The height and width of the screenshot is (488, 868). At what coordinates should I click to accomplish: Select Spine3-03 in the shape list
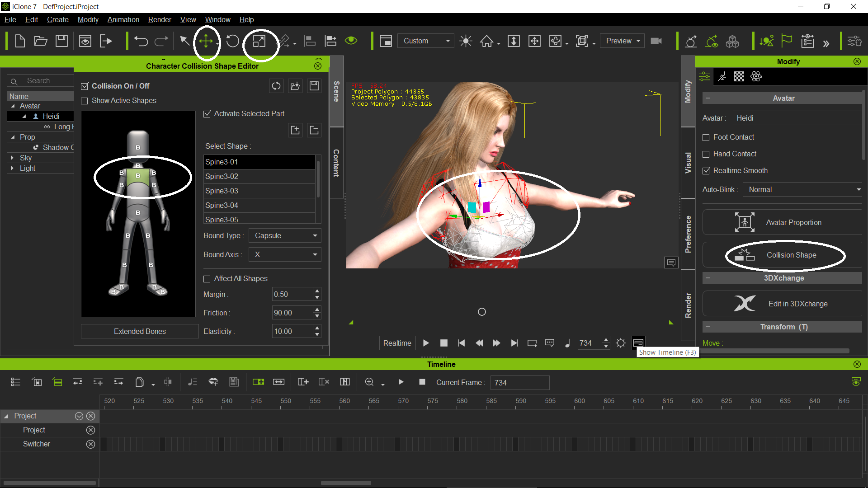[259, 191]
